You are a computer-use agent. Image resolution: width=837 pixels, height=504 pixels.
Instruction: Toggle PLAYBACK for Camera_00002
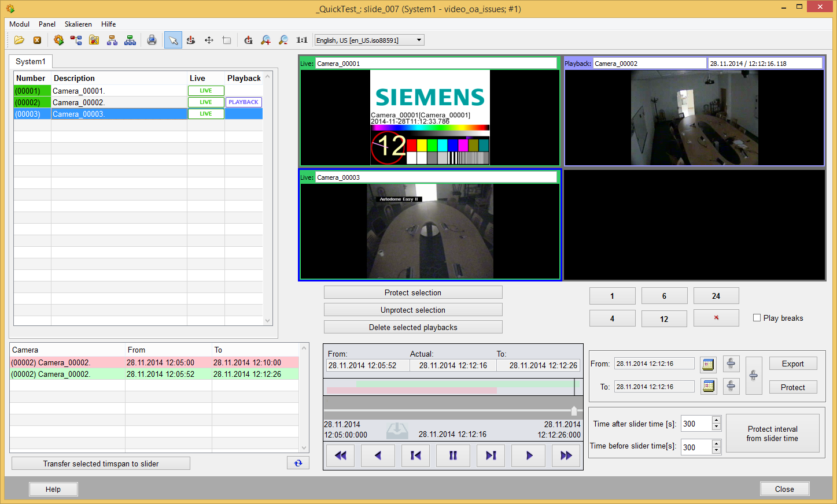pyautogui.click(x=244, y=102)
